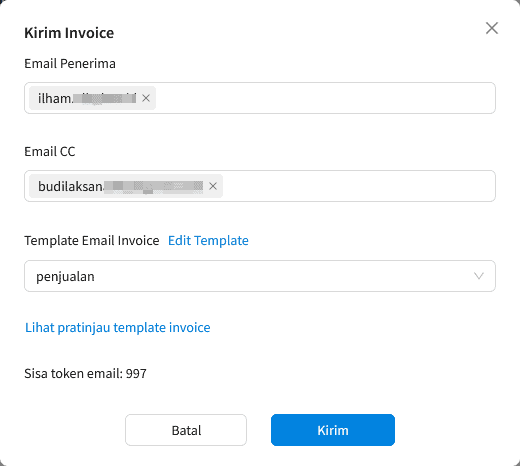Screen dimensions: 520x466
Task: Remove the budilaksan CC email tag
Action: tap(213, 186)
